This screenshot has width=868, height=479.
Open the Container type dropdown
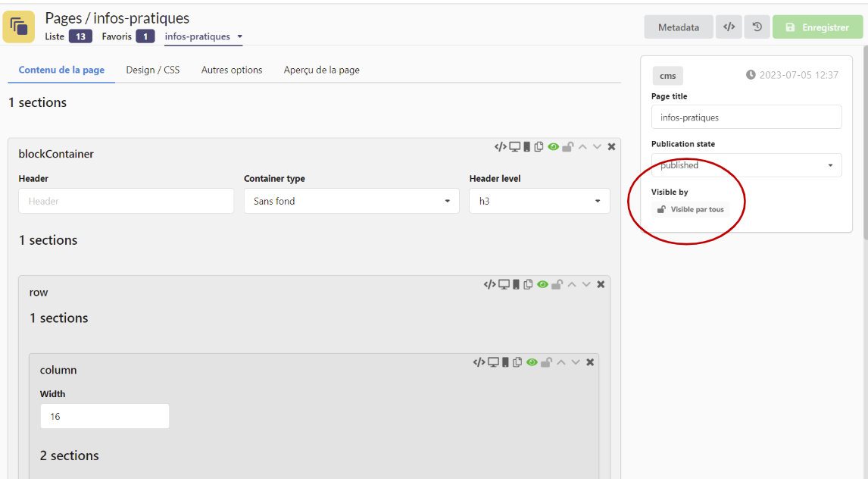(x=351, y=202)
